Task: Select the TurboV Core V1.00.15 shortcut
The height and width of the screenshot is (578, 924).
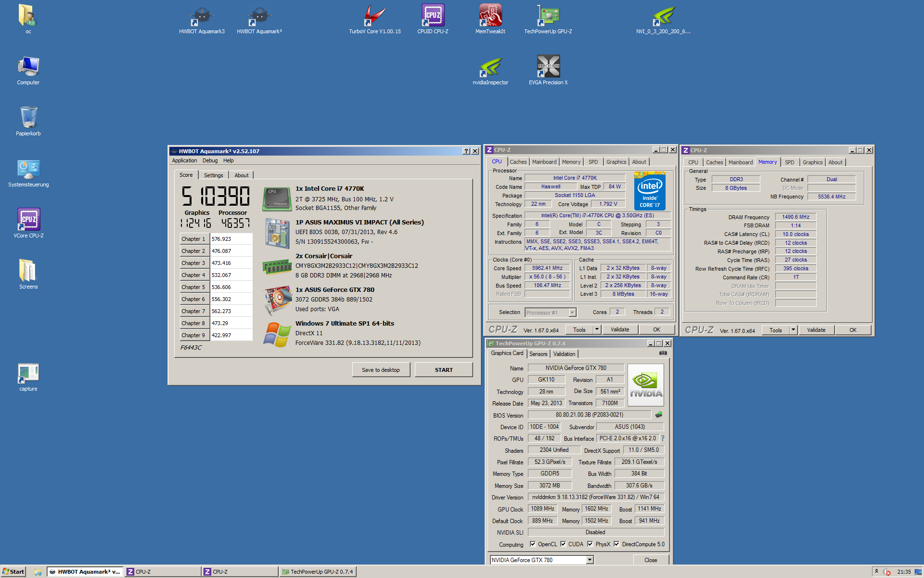Action: (x=374, y=19)
